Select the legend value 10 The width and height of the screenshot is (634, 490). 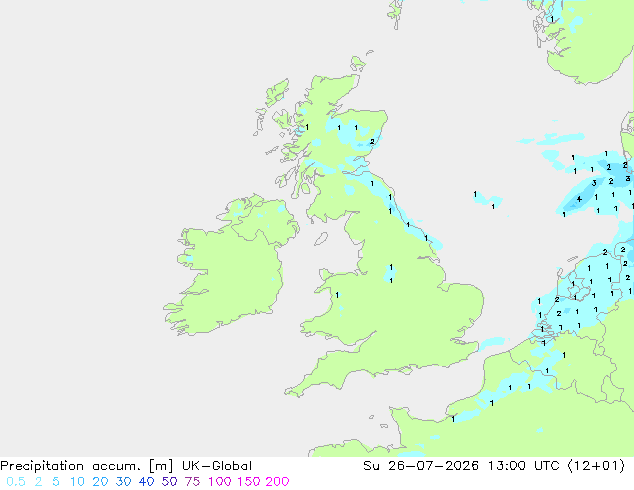click(x=77, y=482)
